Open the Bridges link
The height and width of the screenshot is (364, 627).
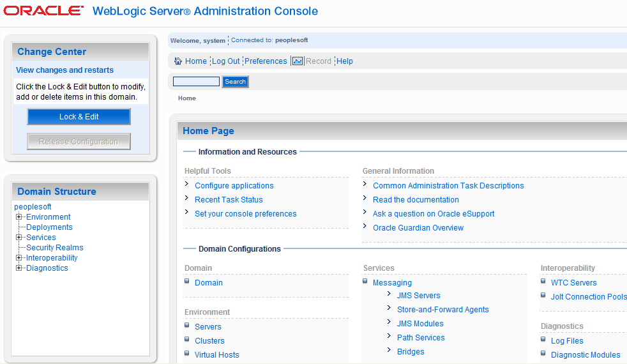coord(411,352)
